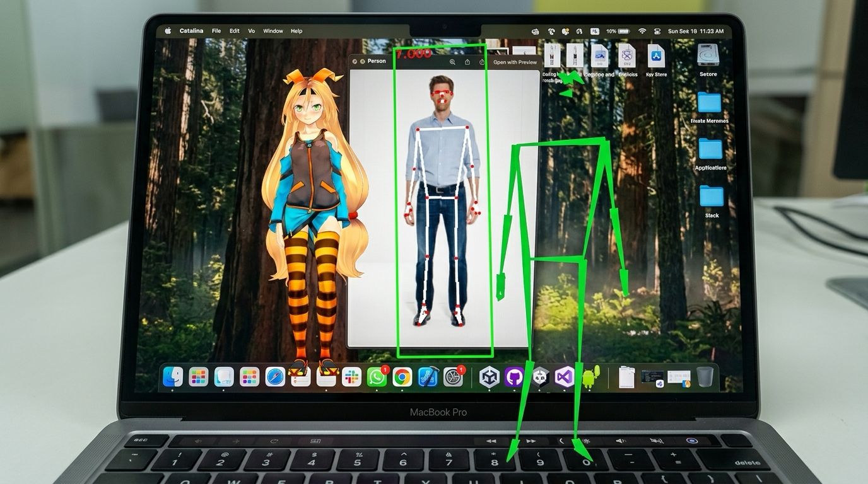Viewport: 868px width, 484px height.
Task: Launch Safari from the dock
Action: click(x=275, y=377)
